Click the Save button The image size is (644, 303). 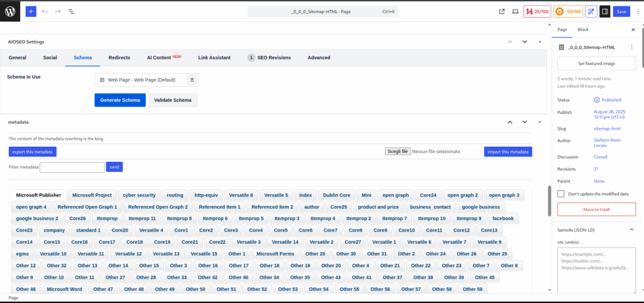621,11
